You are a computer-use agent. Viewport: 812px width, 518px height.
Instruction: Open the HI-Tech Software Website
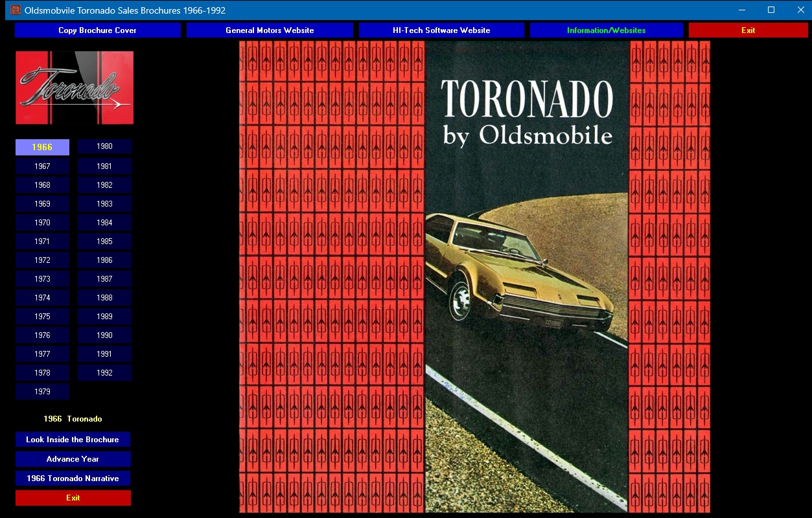coord(441,30)
